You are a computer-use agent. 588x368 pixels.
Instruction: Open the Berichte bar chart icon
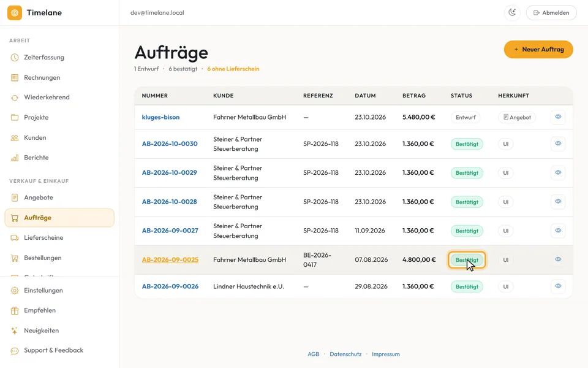point(15,158)
